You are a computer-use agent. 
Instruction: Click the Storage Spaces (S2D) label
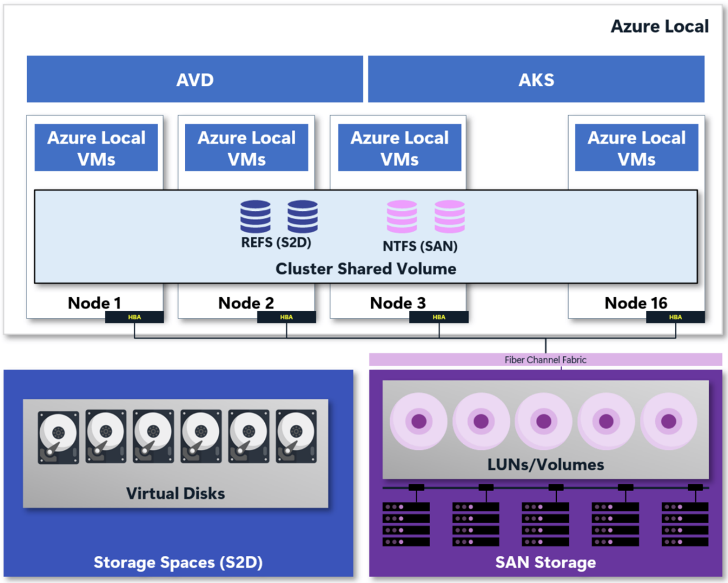pyautogui.click(x=178, y=562)
